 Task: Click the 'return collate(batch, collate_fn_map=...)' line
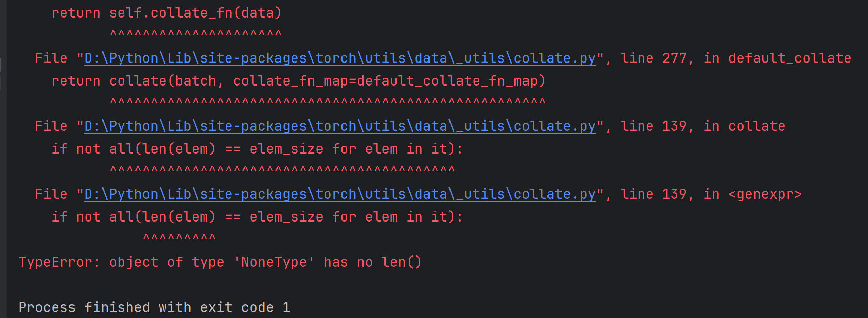click(299, 81)
